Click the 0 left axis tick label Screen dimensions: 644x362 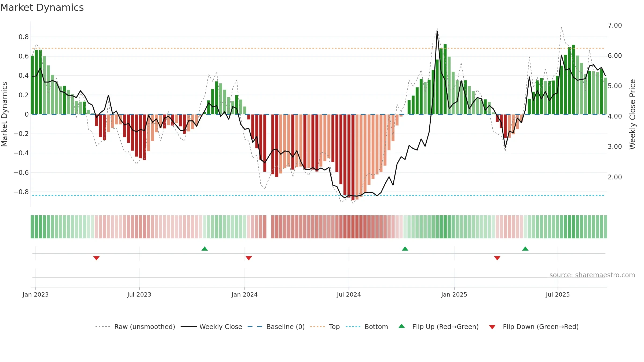(27, 114)
